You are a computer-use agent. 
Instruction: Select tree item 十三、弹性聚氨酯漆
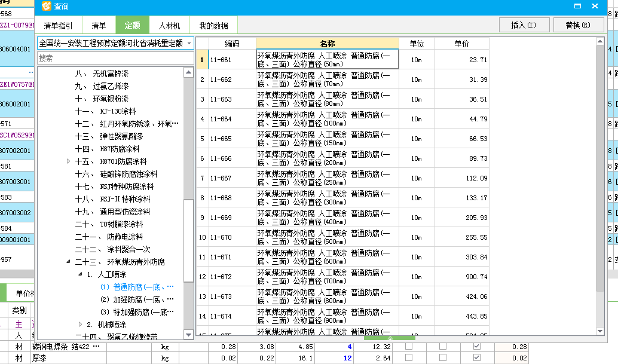coord(109,136)
